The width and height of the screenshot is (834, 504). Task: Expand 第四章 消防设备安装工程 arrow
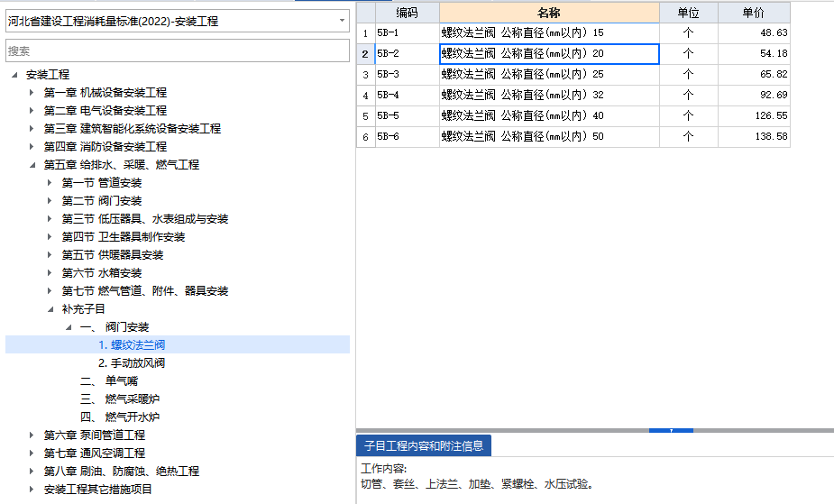[32, 147]
